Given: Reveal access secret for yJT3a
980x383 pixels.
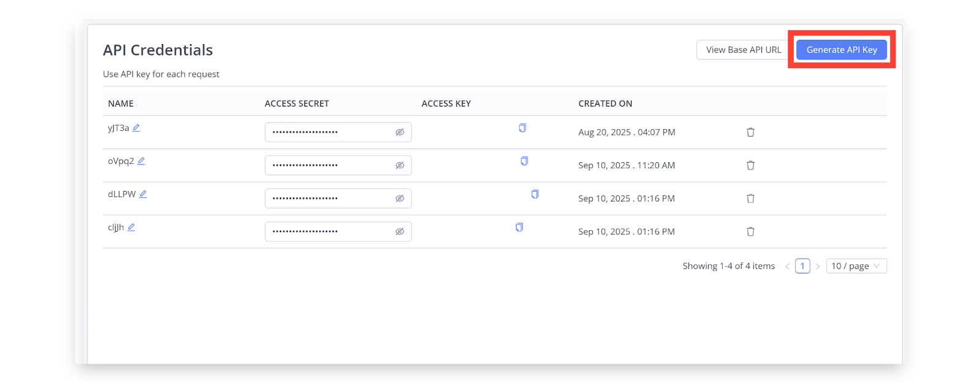Looking at the screenshot, I should point(400,132).
